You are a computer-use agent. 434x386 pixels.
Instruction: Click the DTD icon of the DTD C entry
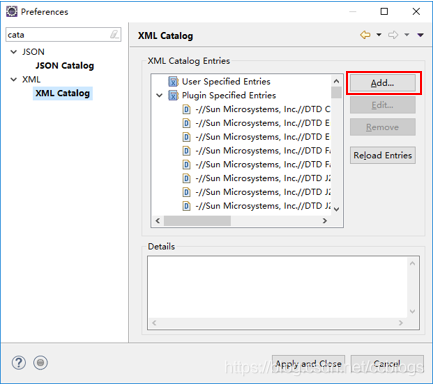(x=187, y=109)
